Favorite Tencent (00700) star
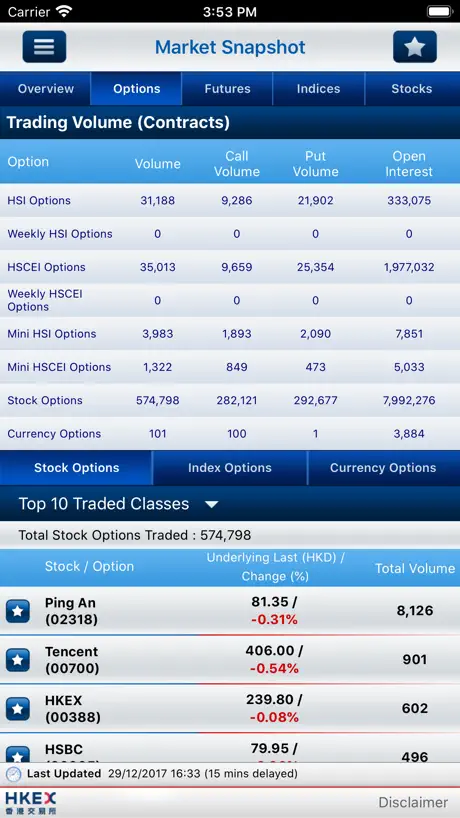This screenshot has height=818, width=460. (x=18, y=660)
